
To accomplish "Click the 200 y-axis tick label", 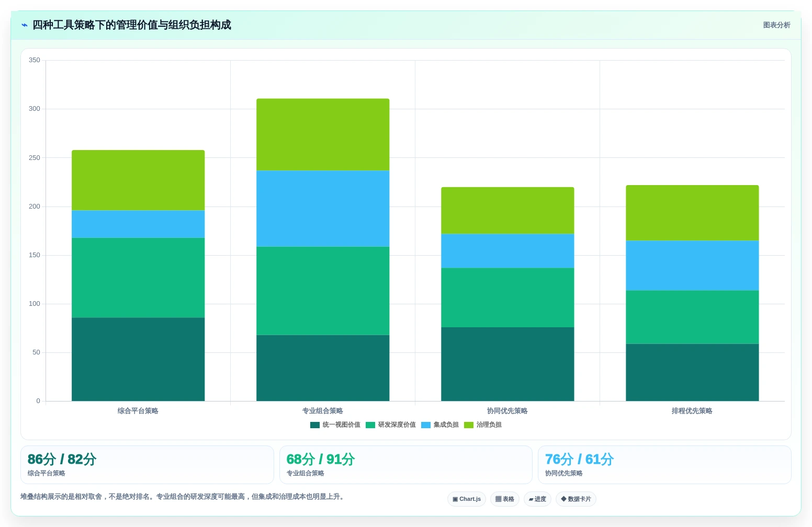I will click(x=35, y=207).
